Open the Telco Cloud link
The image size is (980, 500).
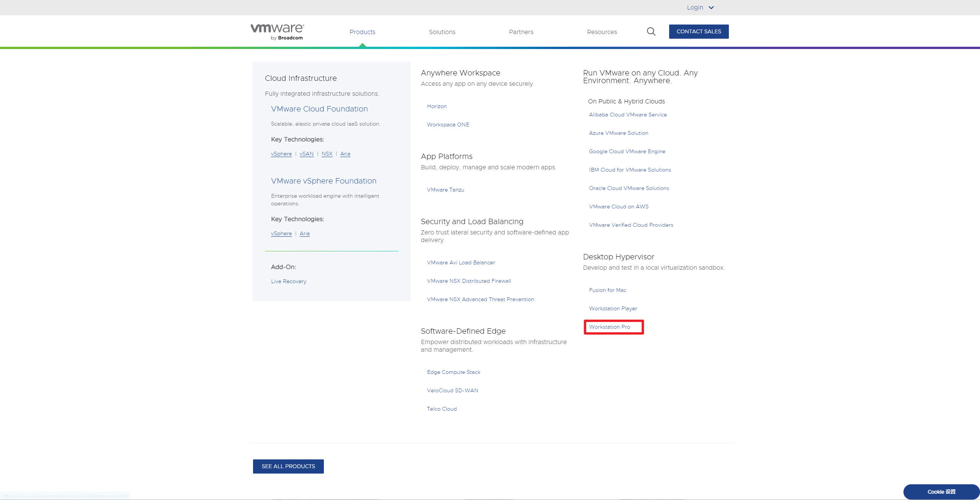[x=442, y=409]
